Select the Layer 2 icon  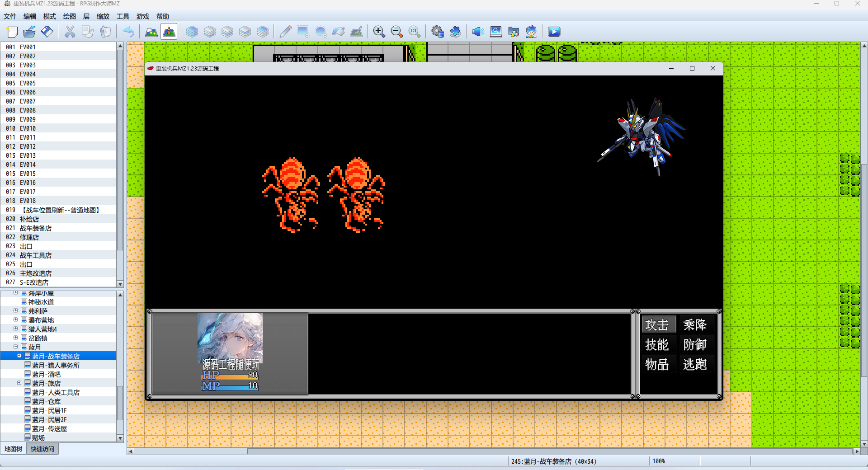(227, 32)
